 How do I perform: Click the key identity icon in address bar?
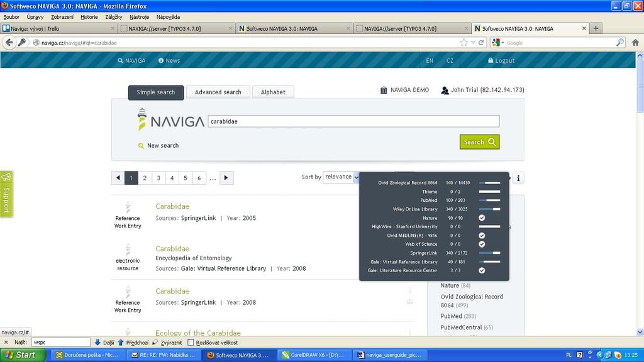point(22,42)
